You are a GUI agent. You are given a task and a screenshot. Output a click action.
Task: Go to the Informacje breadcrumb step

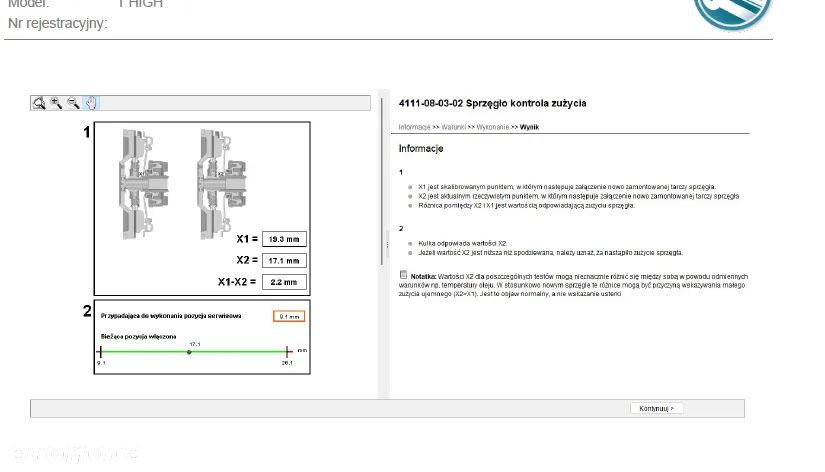pos(414,127)
